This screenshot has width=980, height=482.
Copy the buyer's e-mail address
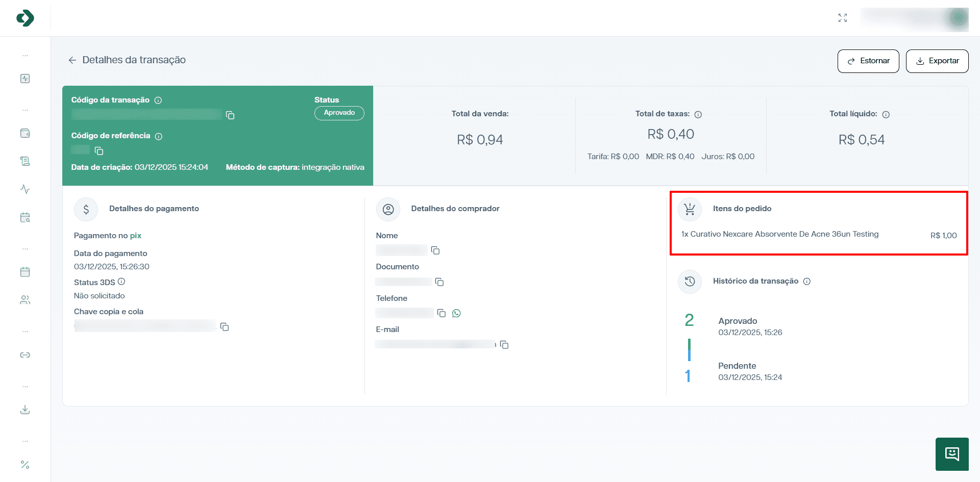click(504, 345)
